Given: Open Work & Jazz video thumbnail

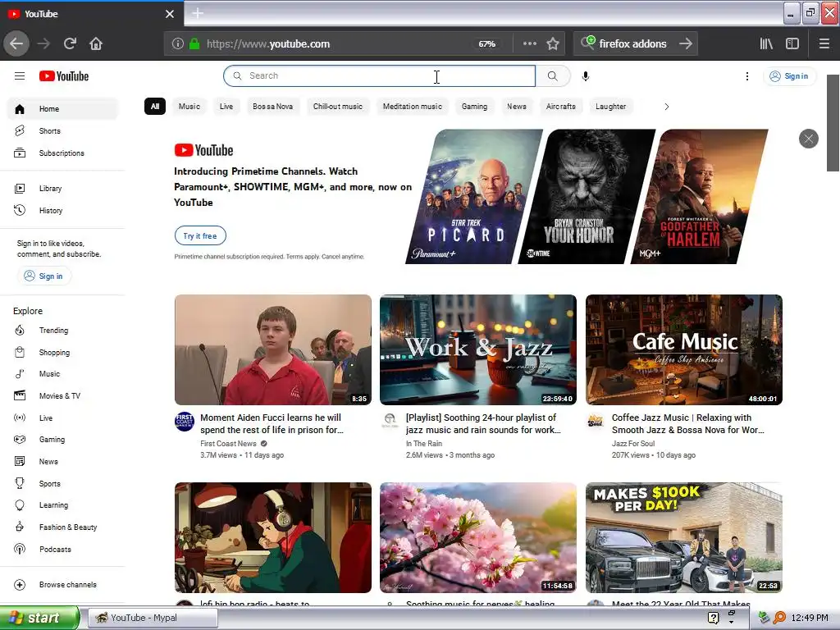Looking at the screenshot, I should tap(478, 349).
